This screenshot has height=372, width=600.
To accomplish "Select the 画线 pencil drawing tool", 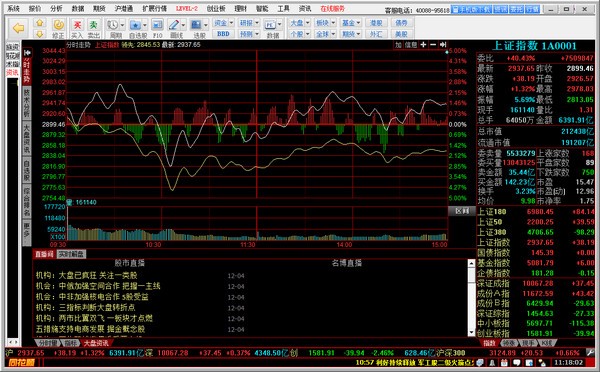I will [174, 25].
